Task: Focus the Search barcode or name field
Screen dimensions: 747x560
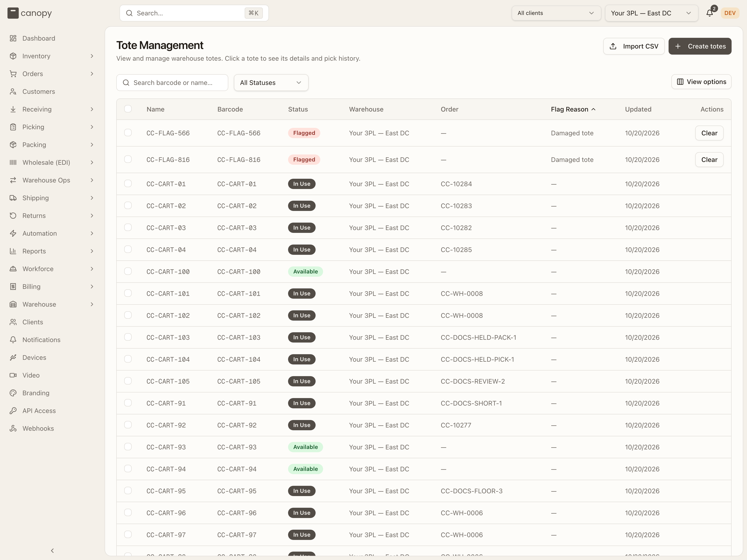Action: (x=172, y=83)
